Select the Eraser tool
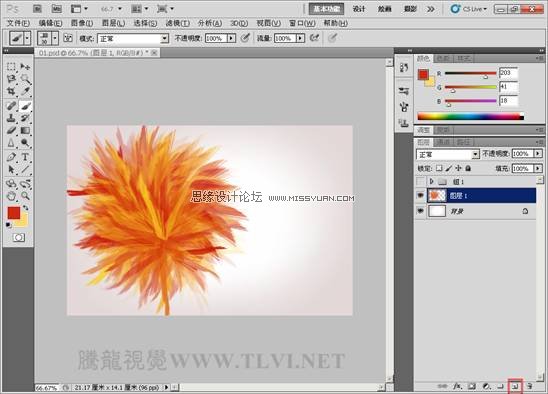 pyautogui.click(x=11, y=130)
